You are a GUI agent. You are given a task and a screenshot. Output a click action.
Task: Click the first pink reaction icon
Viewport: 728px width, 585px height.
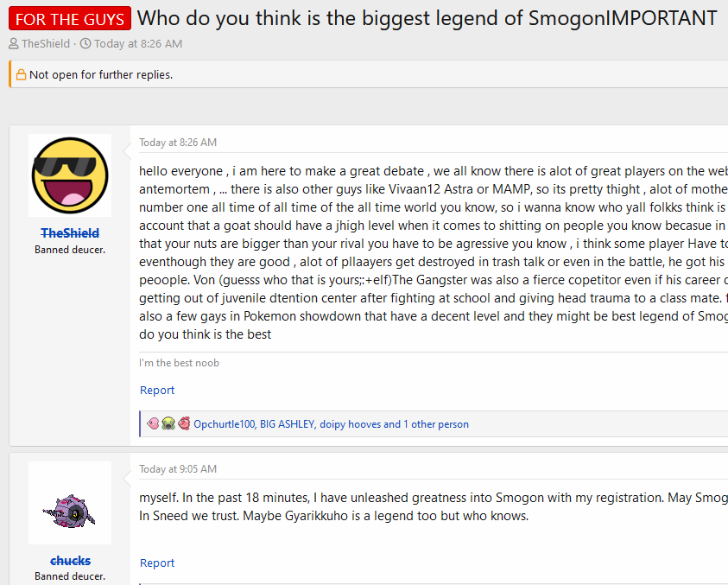coord(153,423)
